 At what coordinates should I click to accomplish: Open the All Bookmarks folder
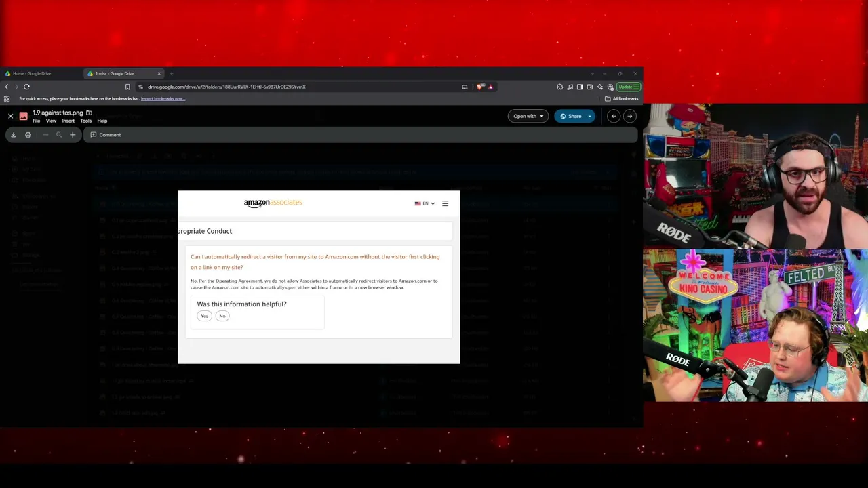[x=622, y=99]
